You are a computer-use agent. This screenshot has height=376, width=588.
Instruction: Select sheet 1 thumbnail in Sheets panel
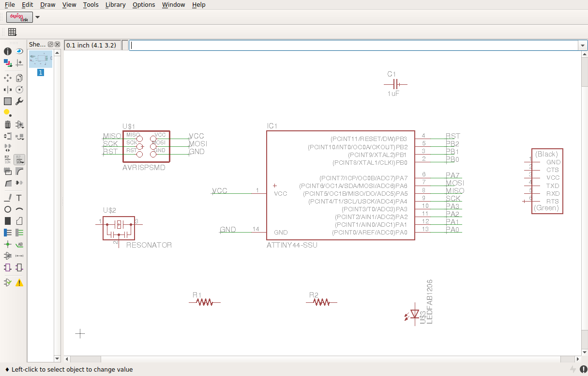point(41,59)
